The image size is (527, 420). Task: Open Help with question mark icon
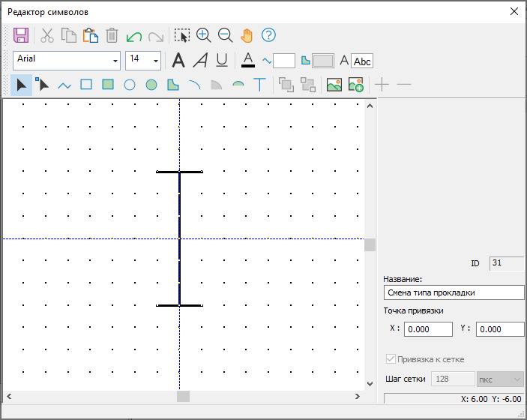pyautogui.click(x=268, y=35)
